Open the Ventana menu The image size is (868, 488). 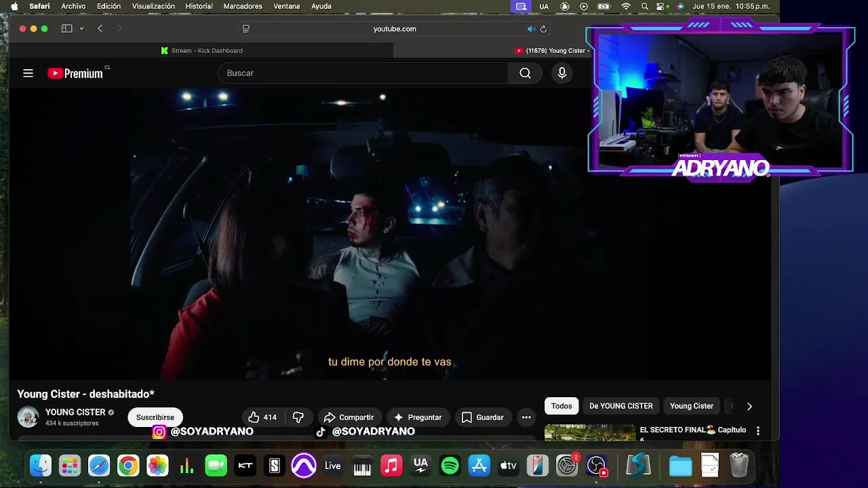tap(287, 6)
